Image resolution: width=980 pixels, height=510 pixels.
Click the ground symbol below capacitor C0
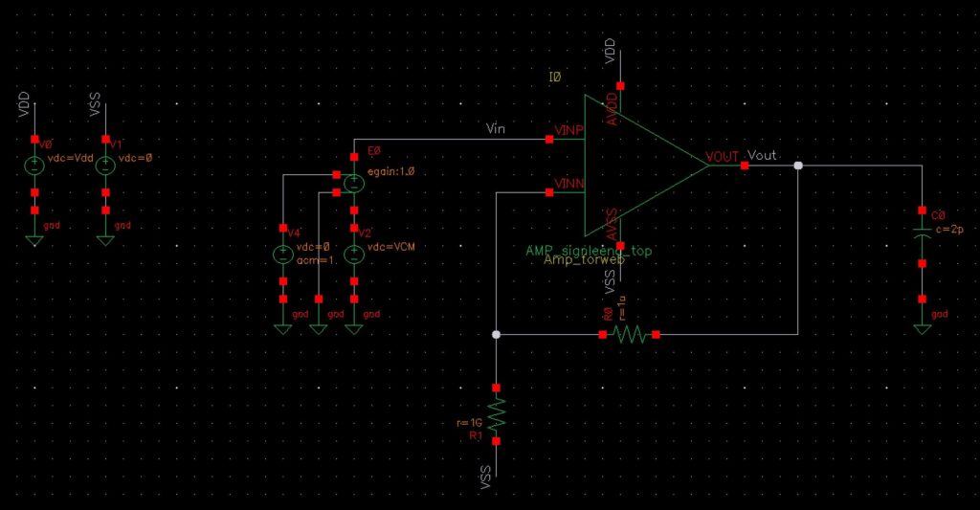point(923,329)
